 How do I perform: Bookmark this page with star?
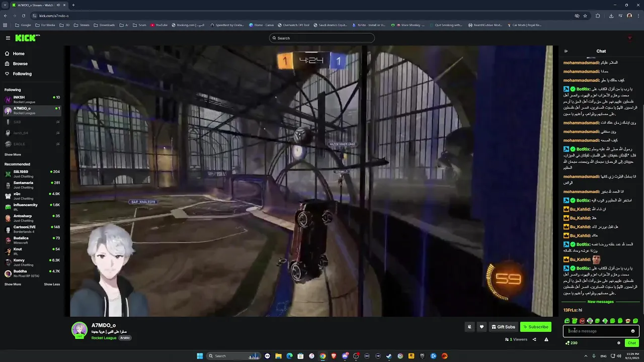coord(585,16)
